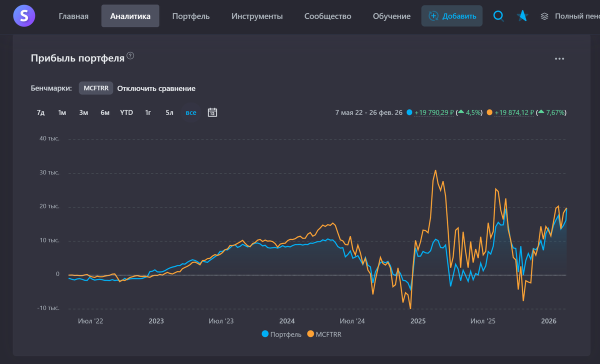Go to the Инструменты tab
Screen dimensions: 600x364
(257, 16)
